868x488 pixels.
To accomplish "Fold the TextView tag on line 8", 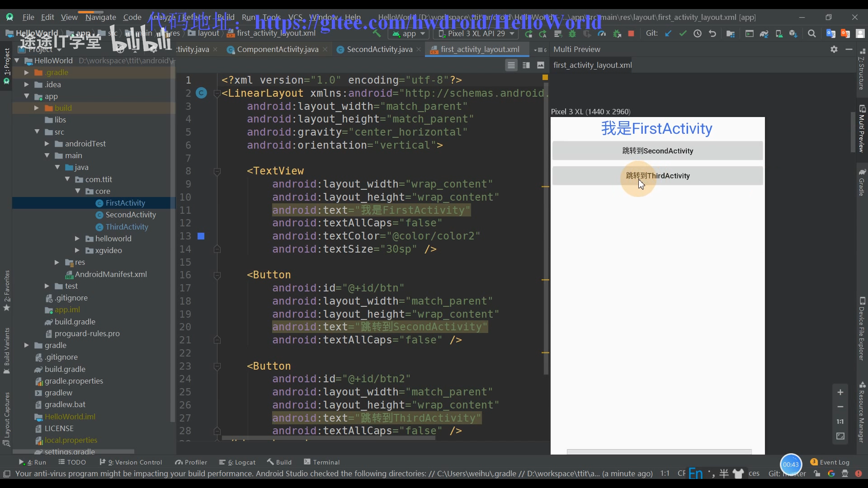I will (217, 171).
